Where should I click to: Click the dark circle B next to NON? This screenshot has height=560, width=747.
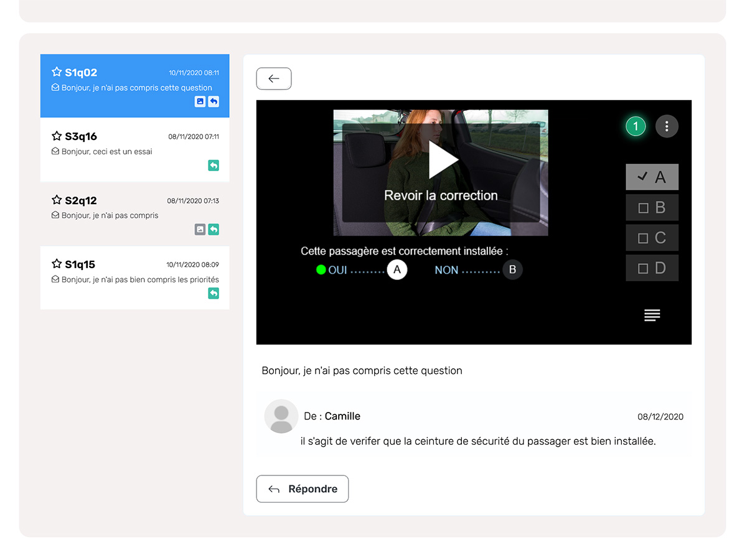point(512,269)
